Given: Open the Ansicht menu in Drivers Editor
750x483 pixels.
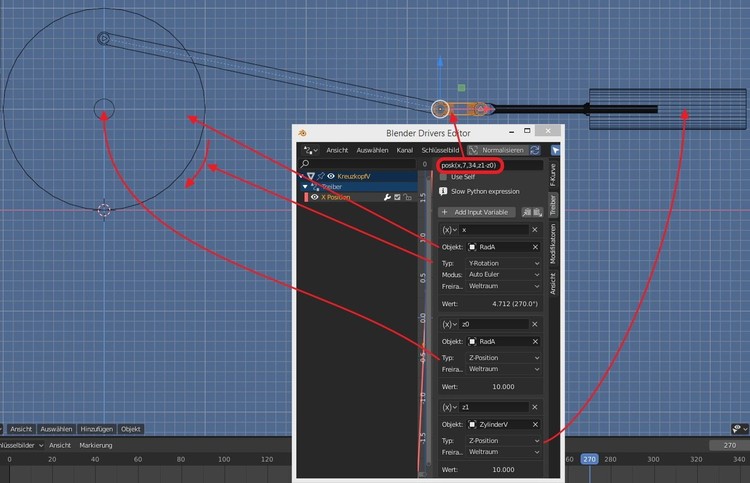Looking at the screenshot, I should point(337,150).
